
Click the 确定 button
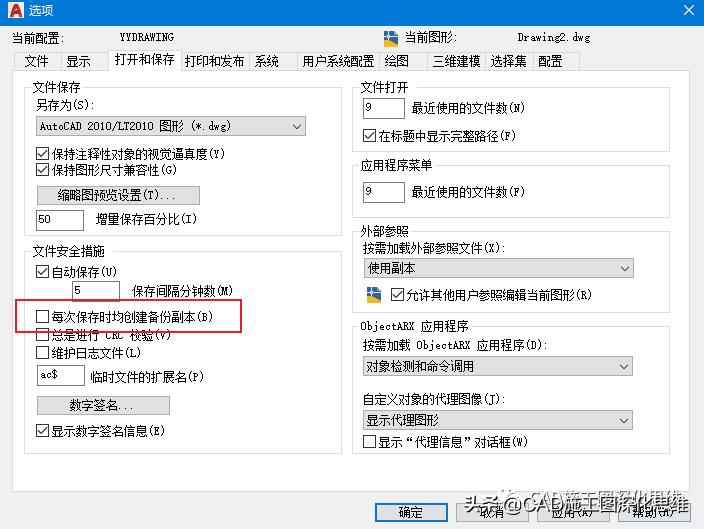(411, 512)
